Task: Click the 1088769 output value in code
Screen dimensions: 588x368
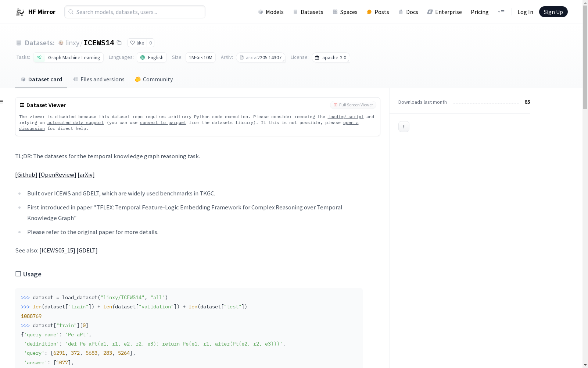Action: pos(31,316)
